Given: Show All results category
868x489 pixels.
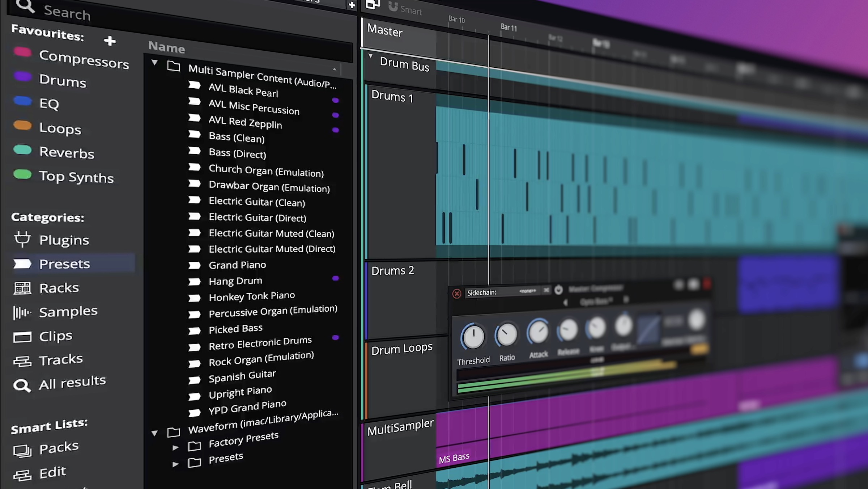Looking at the screenshot, I should pos(72,383).
